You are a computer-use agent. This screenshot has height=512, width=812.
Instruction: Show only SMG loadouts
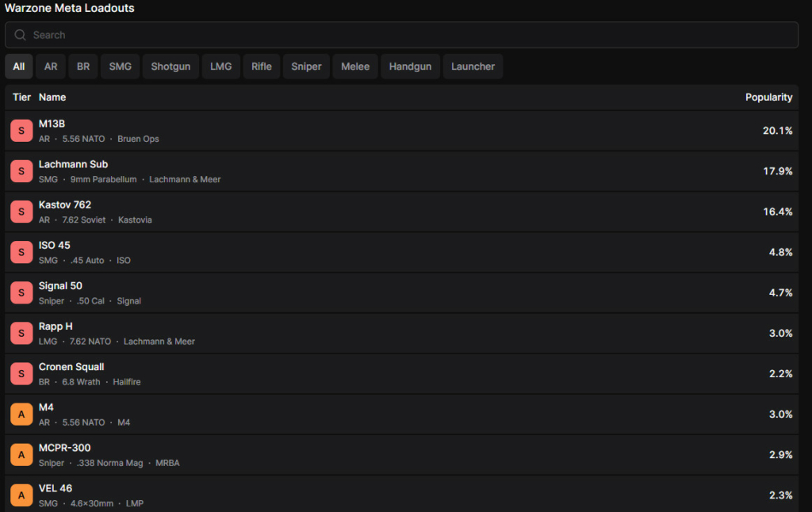(121, 67)
